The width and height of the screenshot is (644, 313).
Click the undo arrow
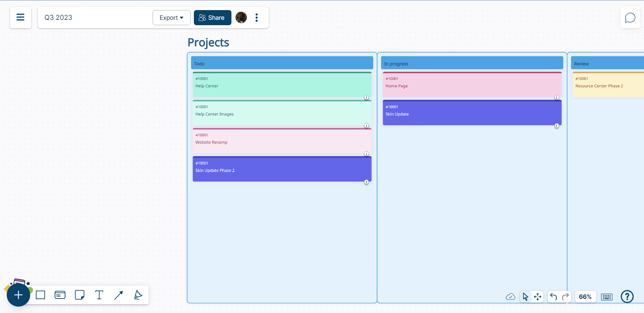(x=553, y=297)
